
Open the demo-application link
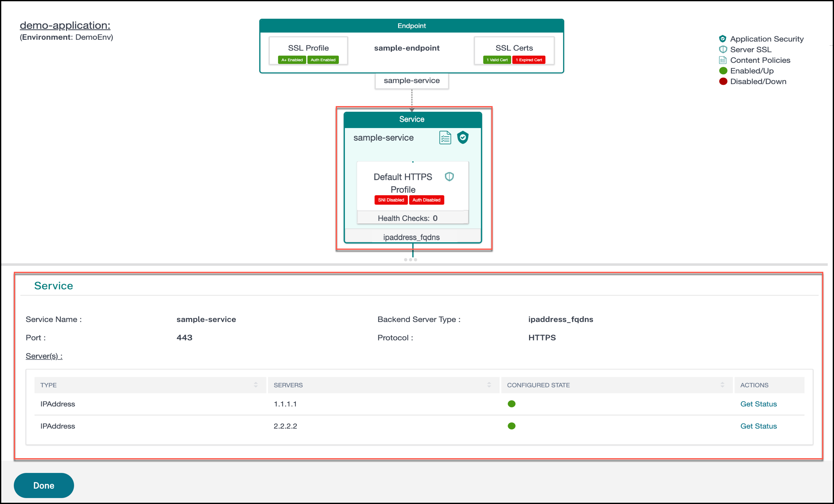pyautogui.click(x=65, y=25)
